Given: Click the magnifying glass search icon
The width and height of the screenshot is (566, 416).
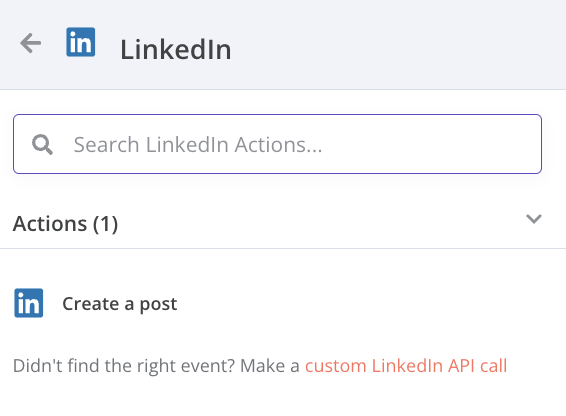Looking at the screenshot, I should (42, 144).
